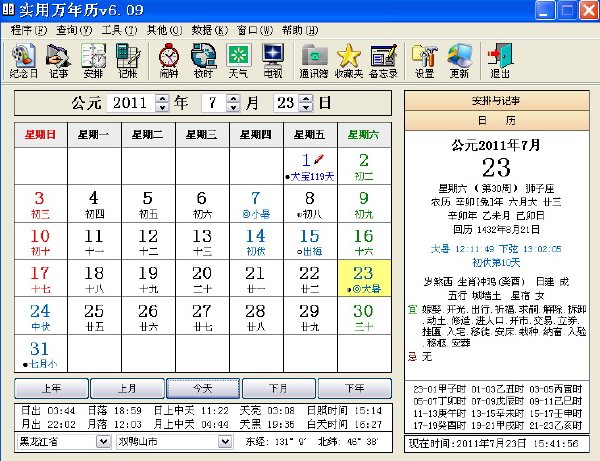The width and height of the screenshot is (600, 461).
Task: Increase the day with the up arrow
Action: [x=306, y=98]
